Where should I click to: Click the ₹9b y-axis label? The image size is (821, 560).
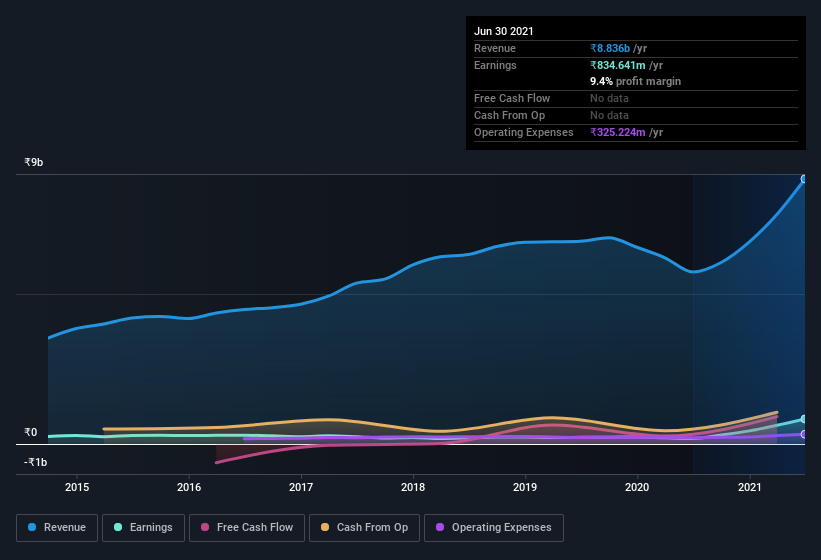[x=34, y=162]
